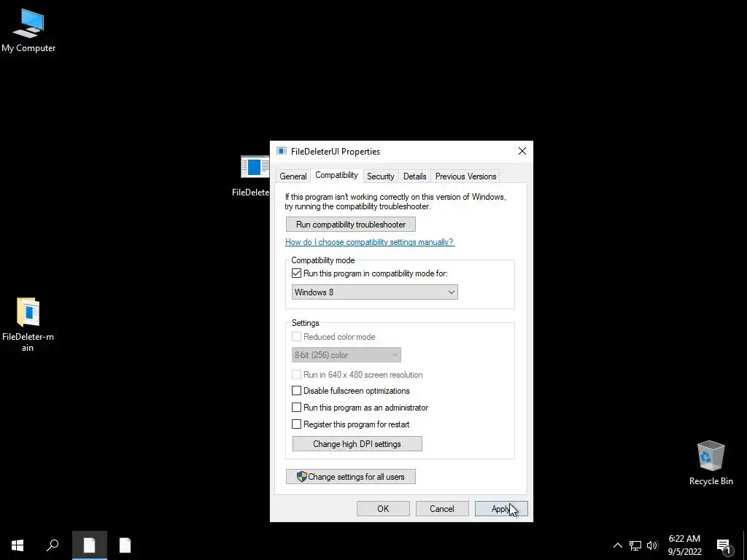The width and height of the screenshot is (747, 560).
Task: Cancel the properties dialog
Action: tap(442, 508)
